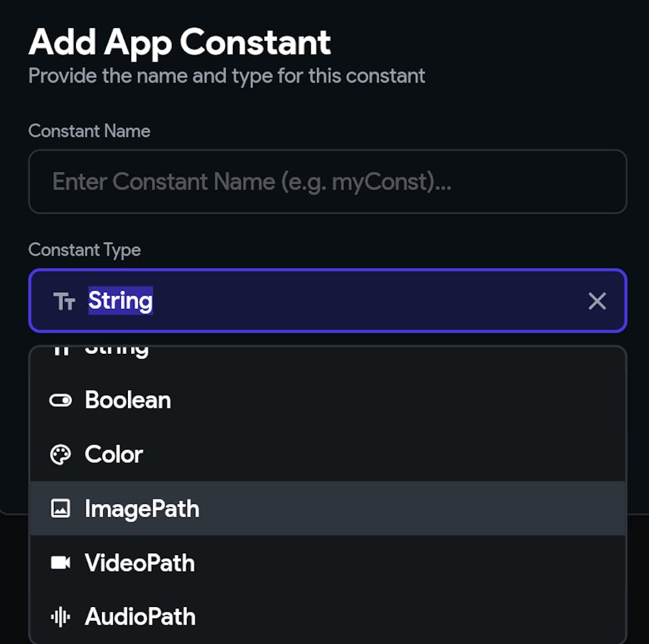
Task: Click the ImagePath picture icon
Action: (x=60, y=509)
